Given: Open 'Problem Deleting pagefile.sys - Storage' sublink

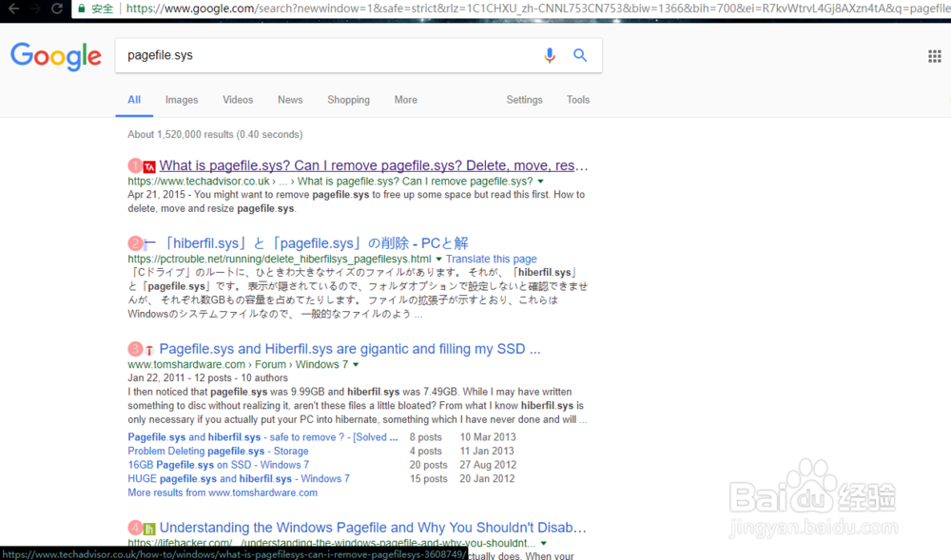Looking at the screenshot, I should 219,451.
